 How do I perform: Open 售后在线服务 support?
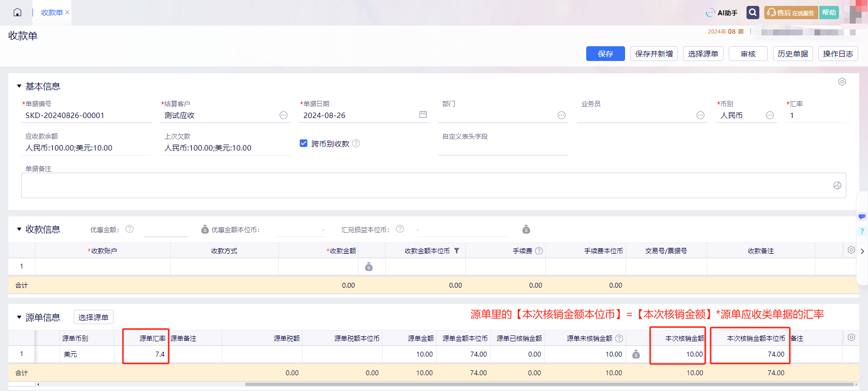(791, 13)
